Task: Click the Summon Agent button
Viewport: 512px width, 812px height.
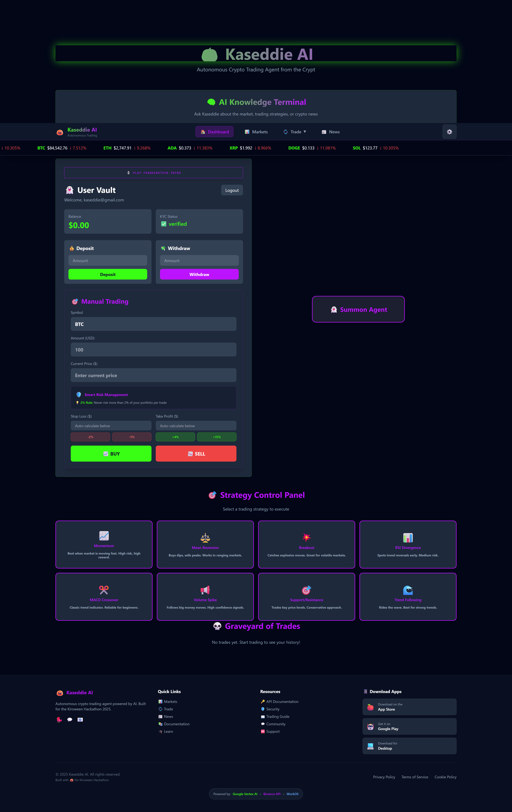Action: (x=358, y=309)
